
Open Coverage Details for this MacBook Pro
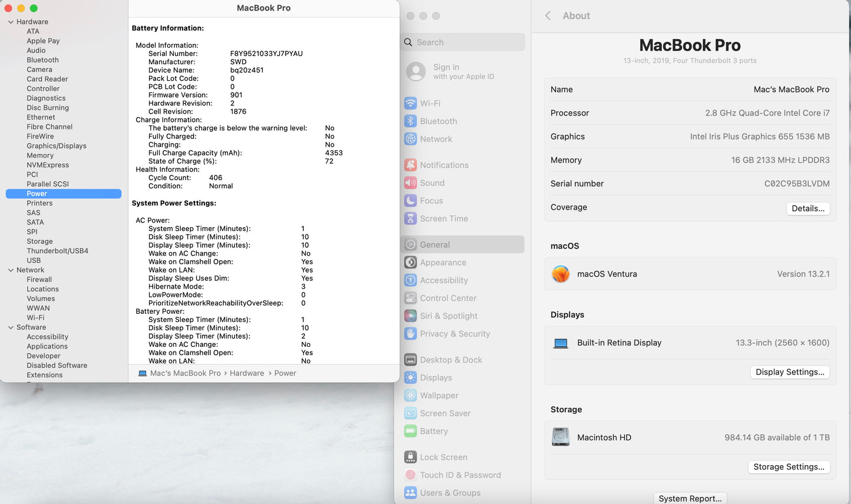point(808,208)
